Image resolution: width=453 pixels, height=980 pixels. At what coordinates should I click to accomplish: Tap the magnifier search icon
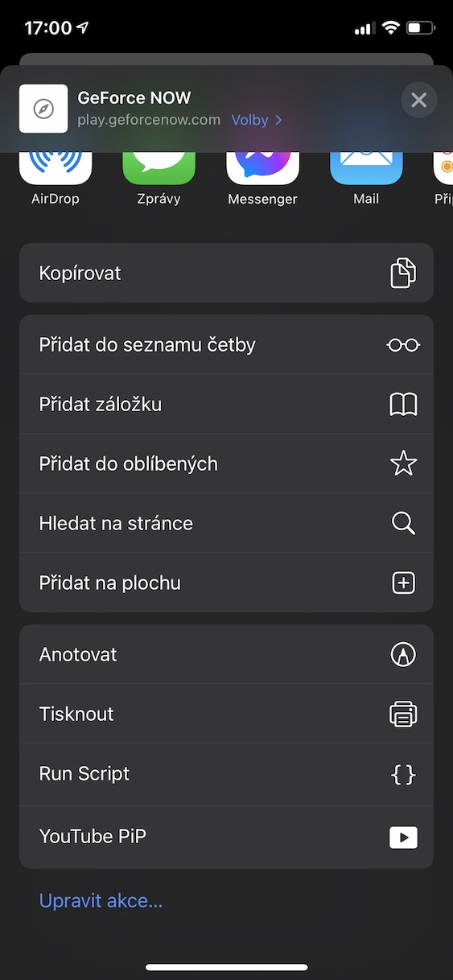403,523
